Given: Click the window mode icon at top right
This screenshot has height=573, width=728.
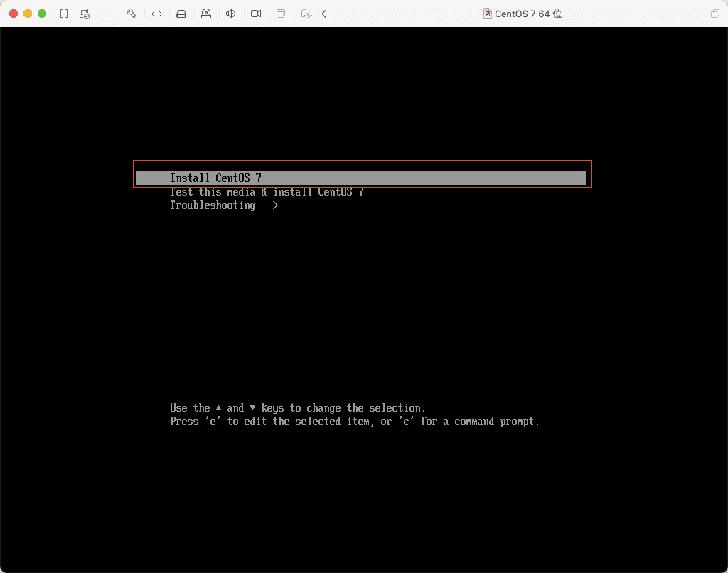Looking at the screenshot, I should [x=714, y=14].
